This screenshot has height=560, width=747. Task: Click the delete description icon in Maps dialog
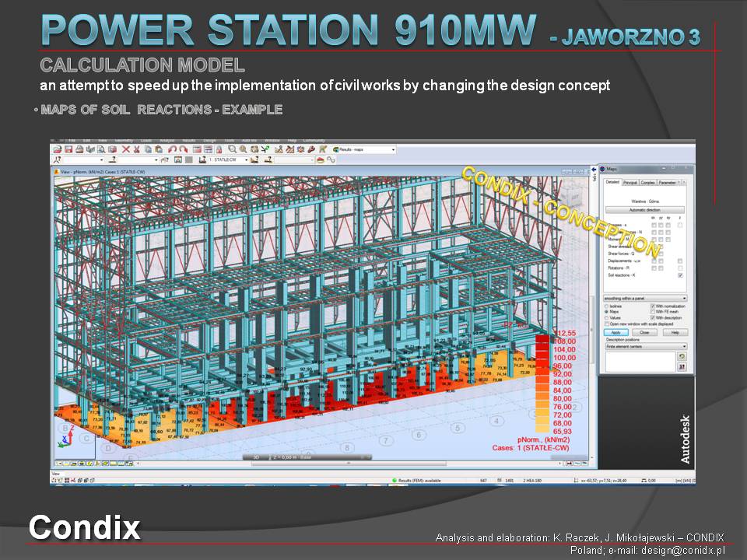pos(682,366)
